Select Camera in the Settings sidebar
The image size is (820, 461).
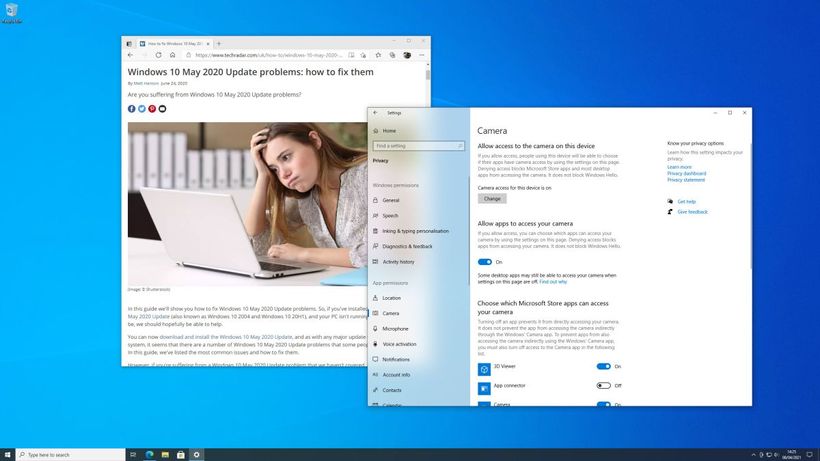(x=391, y=314)
